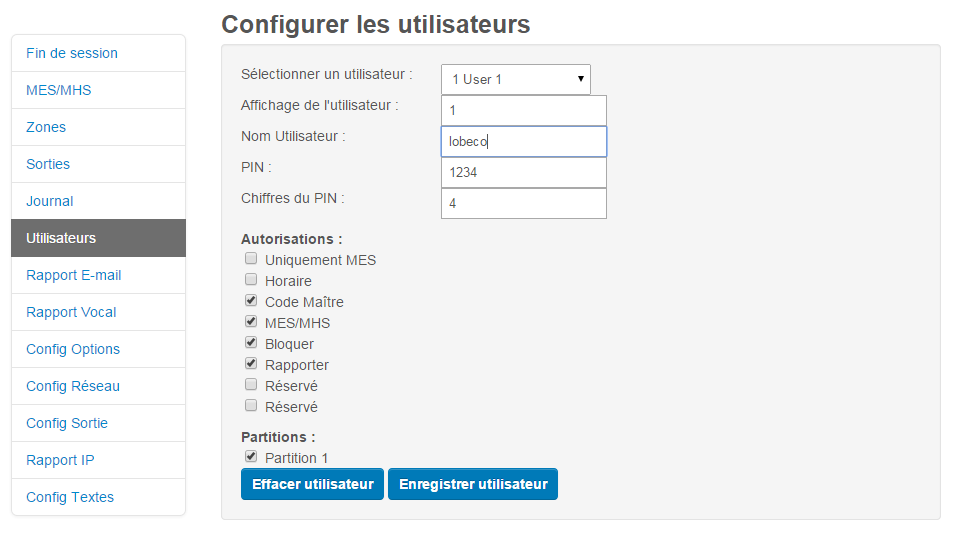This screenshot has height=536, width=955.
Task: Enable the Uniquement MES checkbox
Action: (x=251, y=259)
